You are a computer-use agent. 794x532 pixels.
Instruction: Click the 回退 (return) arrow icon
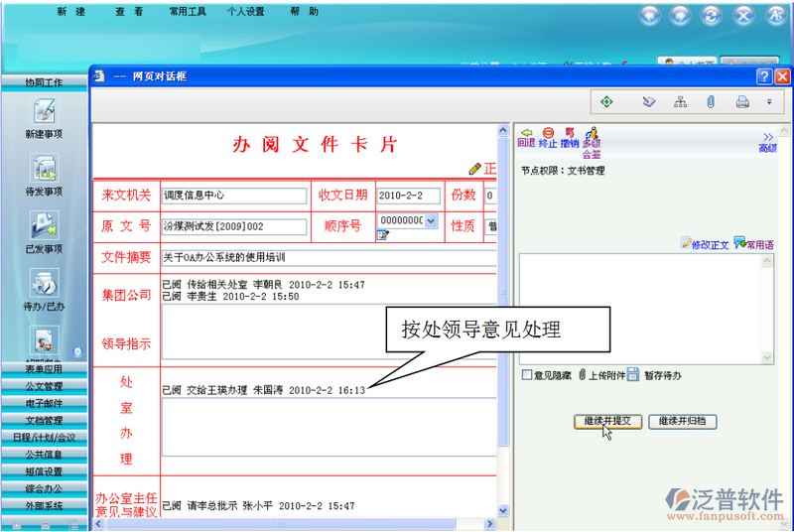[x=526, y=133]
